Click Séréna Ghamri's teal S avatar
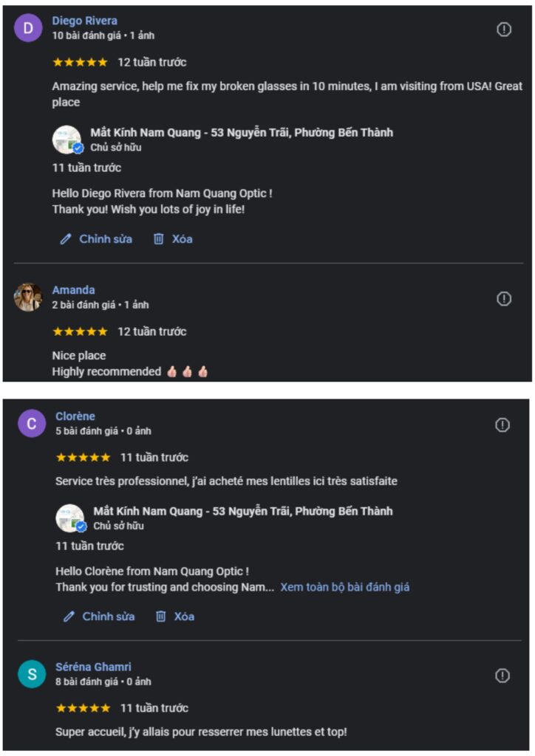 tap(32, 674)
